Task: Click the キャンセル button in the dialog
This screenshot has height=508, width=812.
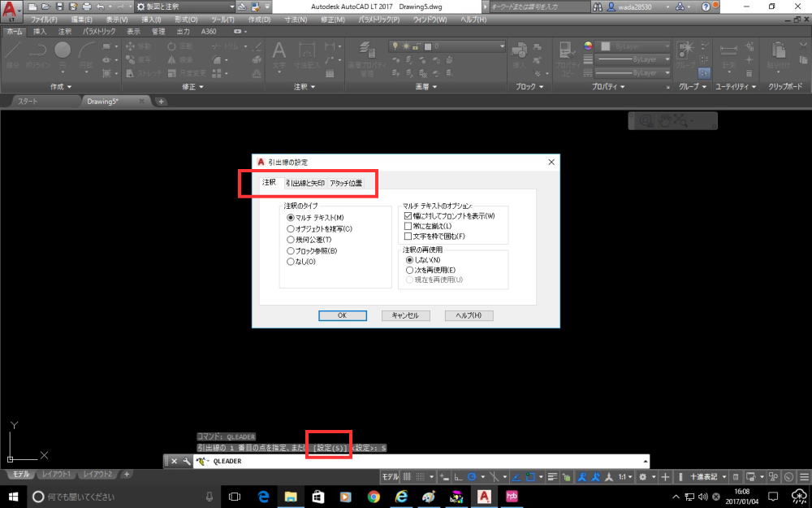Action: [405, 315]
